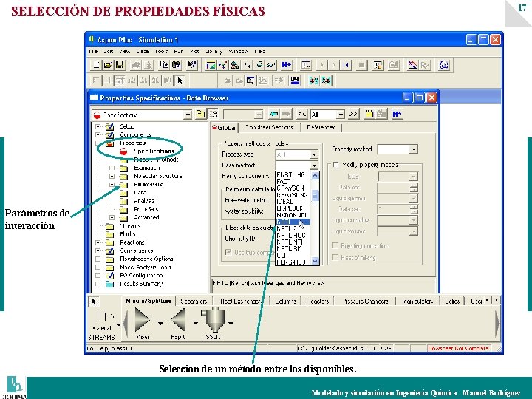The height and width of the screenshot is (399, 532).
Task: Select IDEAL in the method list
Action: point(293,202)
